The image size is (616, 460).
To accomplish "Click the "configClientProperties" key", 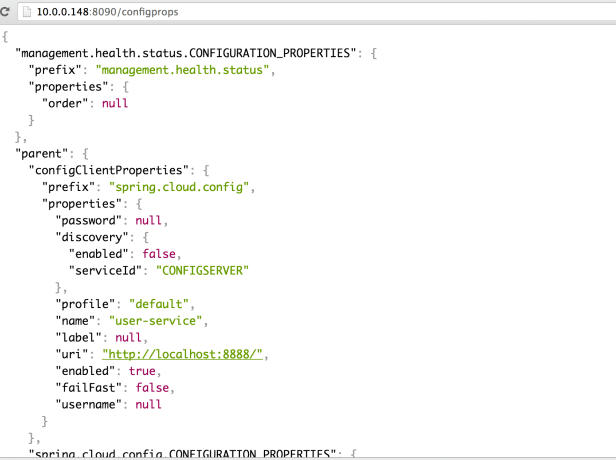I will (109, 170).
